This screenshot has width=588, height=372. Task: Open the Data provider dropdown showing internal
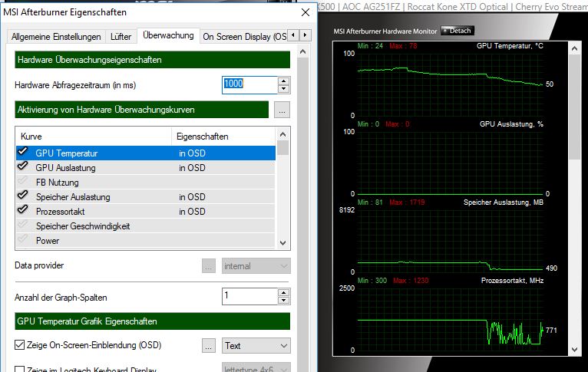pos(256,266)
